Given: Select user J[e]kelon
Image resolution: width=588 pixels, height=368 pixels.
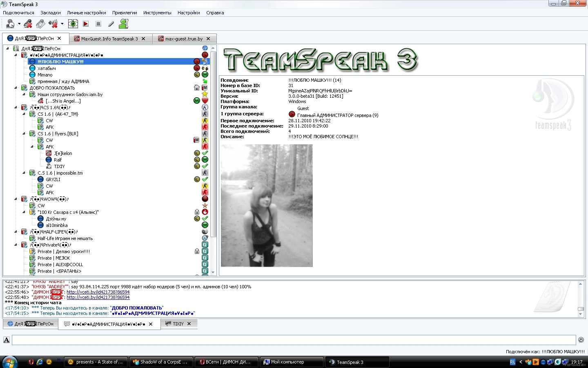Looking at the screenshot, I should point(63,153).
